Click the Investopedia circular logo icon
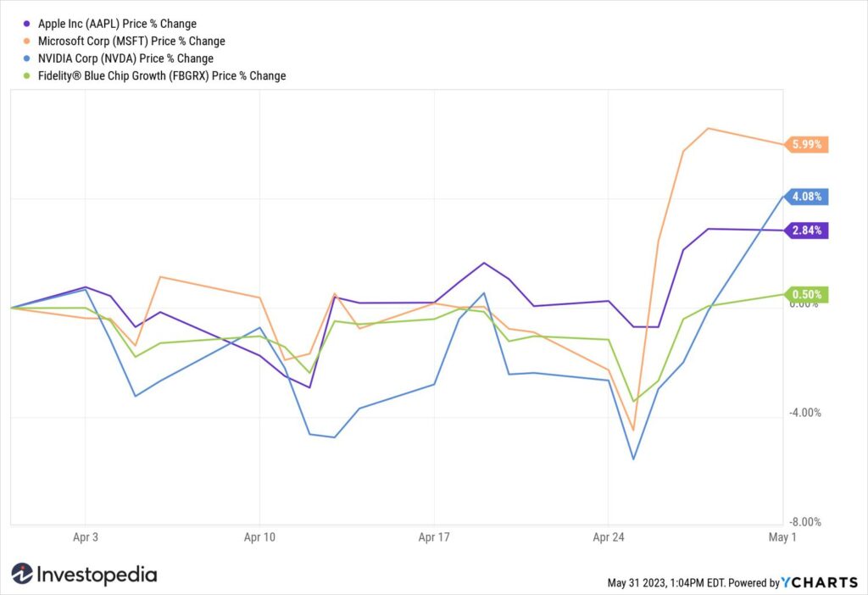This screenshot has width=868, height=595. [x=22, y=574]
